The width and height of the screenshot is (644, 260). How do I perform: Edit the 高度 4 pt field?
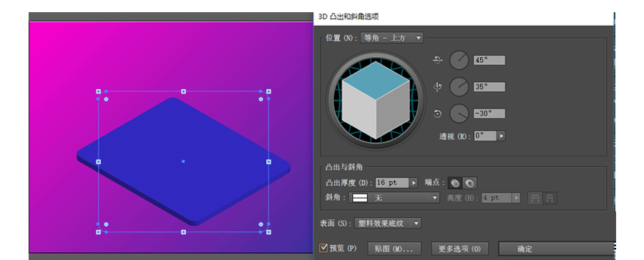click(x=496, y=198)
